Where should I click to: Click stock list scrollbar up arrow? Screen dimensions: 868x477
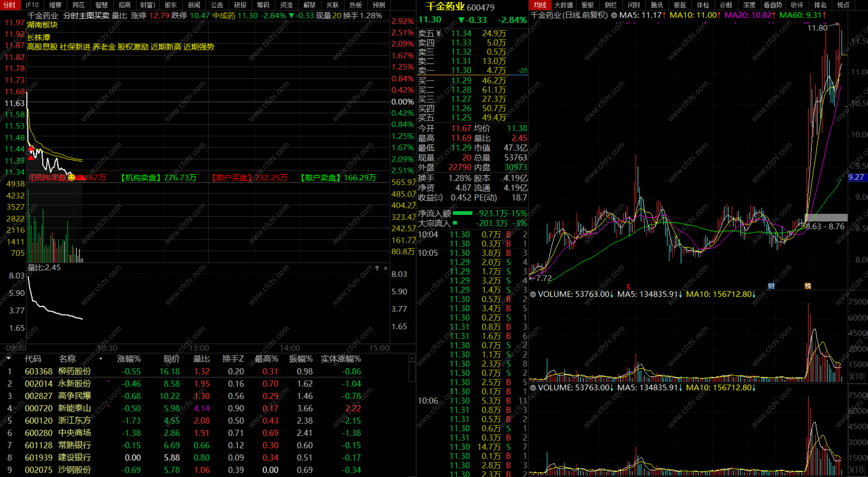click(x=412, y=358)
